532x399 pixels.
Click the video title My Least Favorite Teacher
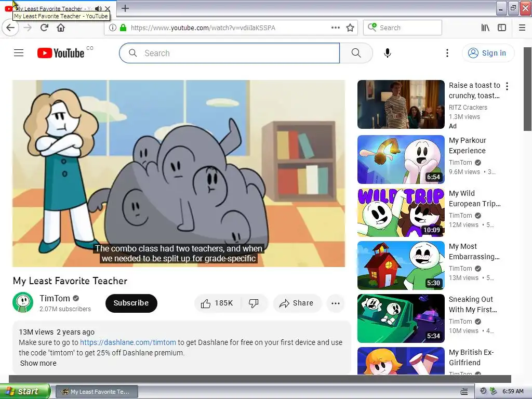click(70, 281)
